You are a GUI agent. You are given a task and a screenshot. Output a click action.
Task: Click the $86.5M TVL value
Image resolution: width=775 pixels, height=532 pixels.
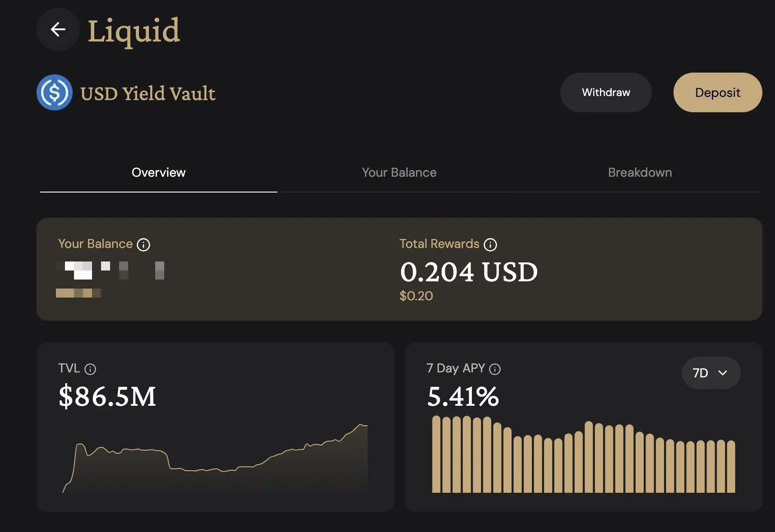pos(107,396)
